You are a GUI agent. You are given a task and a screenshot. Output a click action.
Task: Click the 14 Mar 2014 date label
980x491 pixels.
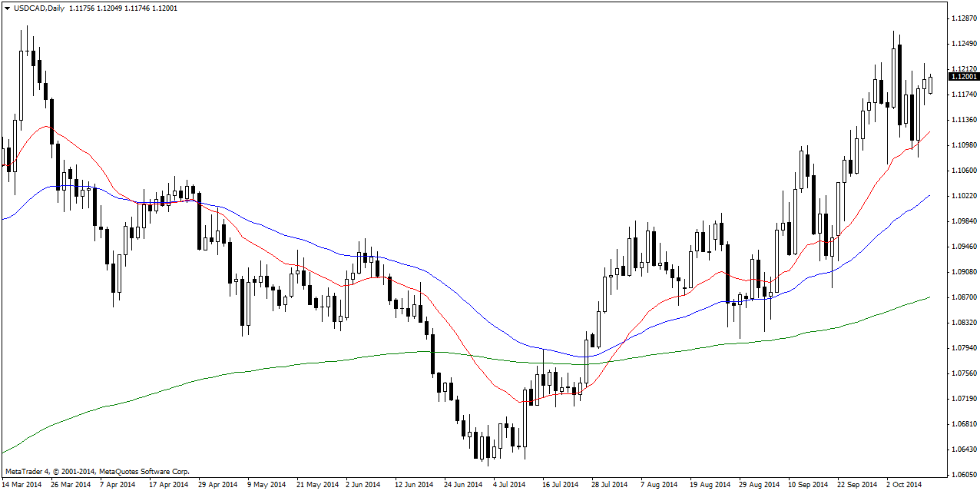point(22,485)
